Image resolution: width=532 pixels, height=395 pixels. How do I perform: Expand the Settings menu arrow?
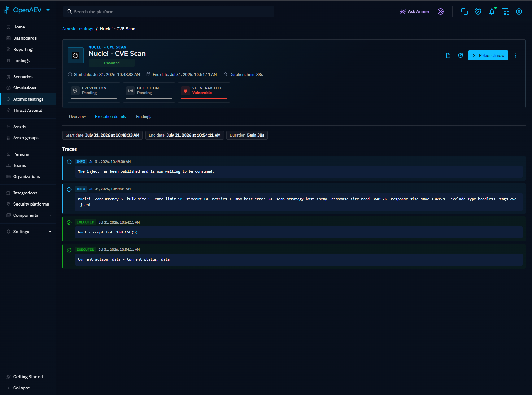point(50,232)
